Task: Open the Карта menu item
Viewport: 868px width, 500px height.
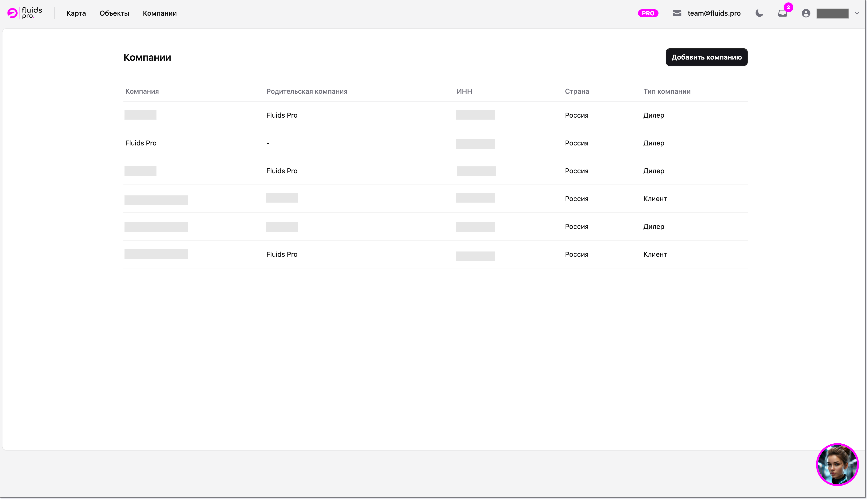Action: point(76,13)
